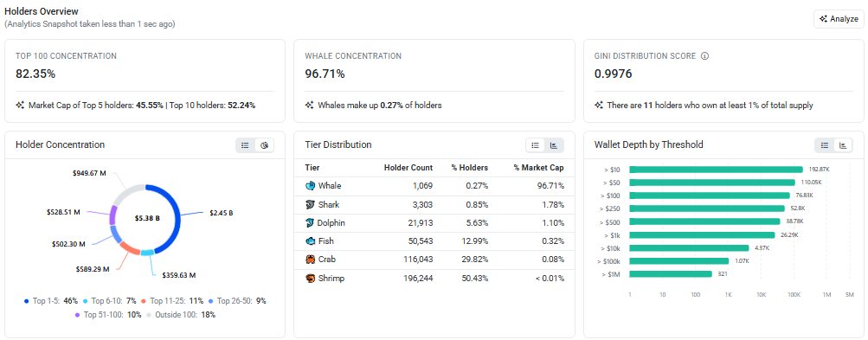Click the 96.71% Whale Concentration headline value
The height and width of the screenshot is (340, 868).
(x=325, y=74)
